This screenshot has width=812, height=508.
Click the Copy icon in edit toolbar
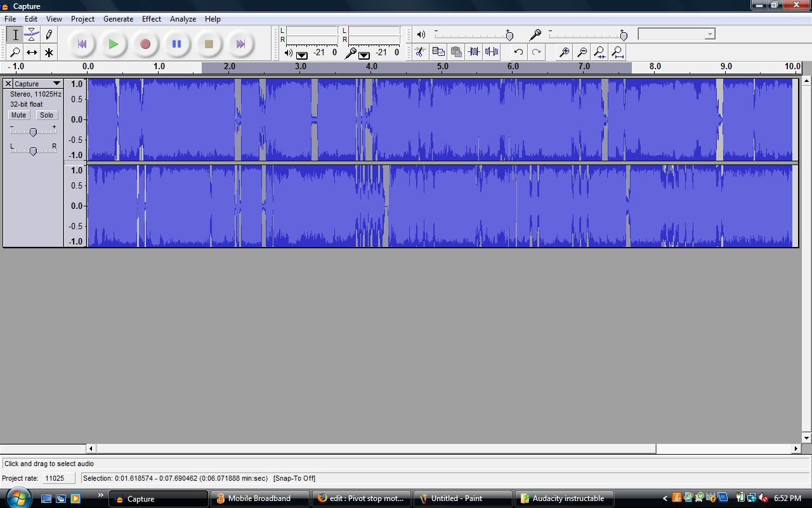pyautogui.click(x=438, y=52)
